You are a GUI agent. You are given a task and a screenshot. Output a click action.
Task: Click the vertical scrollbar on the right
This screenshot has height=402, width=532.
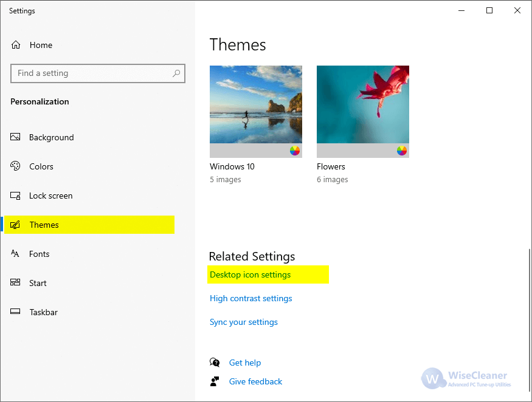(529, 319)
